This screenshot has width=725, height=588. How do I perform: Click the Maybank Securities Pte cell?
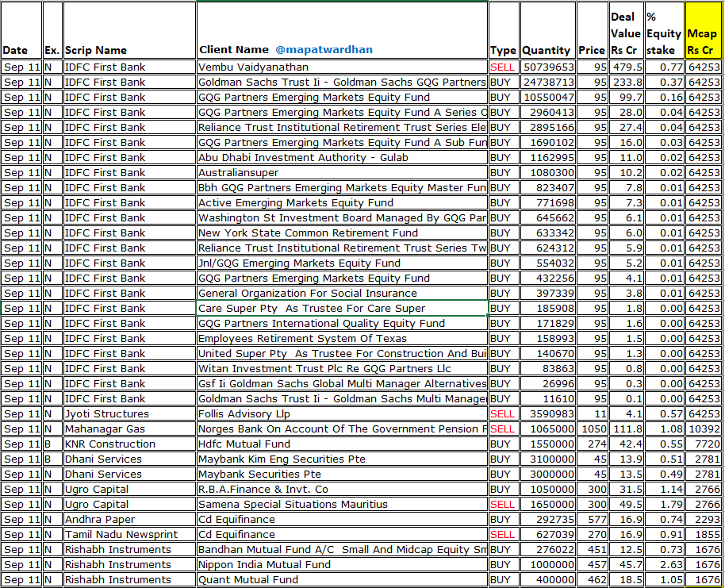click(x=342, y=475)
